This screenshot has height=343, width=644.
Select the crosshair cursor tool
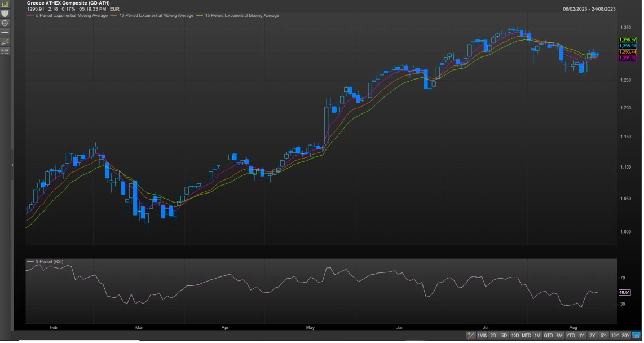(5, 23)
